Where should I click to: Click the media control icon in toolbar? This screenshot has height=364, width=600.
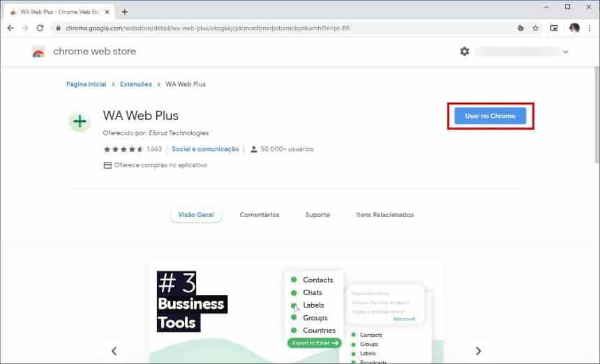click(554, 28)
